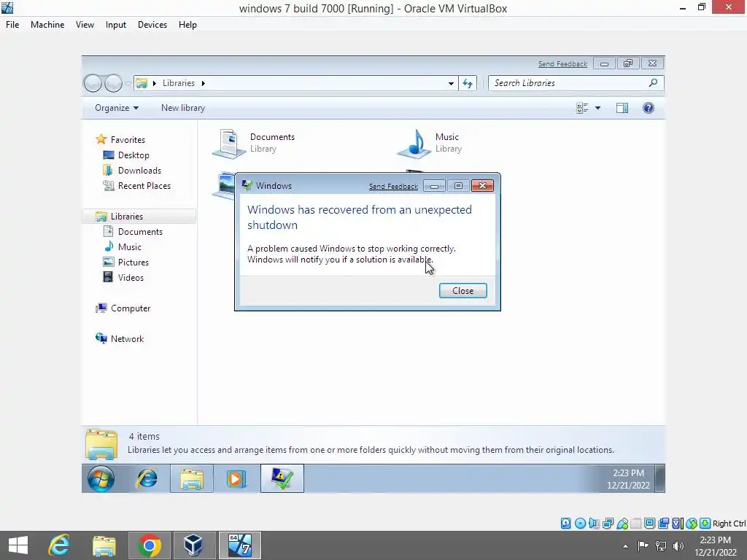Screen dimensions: 747x560
Task: Click host volume speaker icon
Action: [x=678, y=546]
